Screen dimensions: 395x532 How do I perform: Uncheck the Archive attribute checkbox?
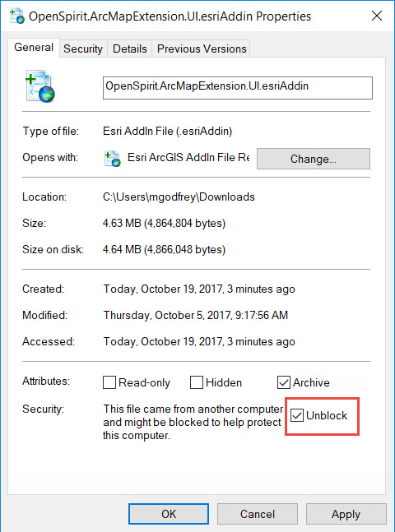(284, 382)
